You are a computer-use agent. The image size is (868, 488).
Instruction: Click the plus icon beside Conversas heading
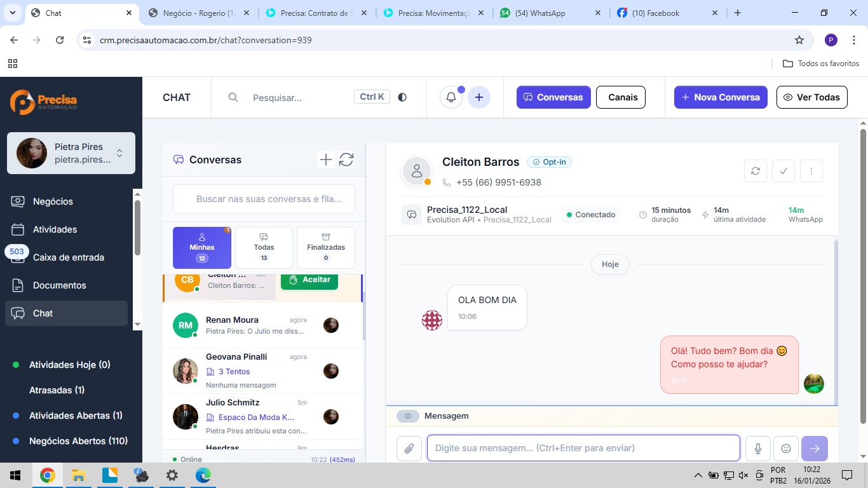tap(325, 159)
